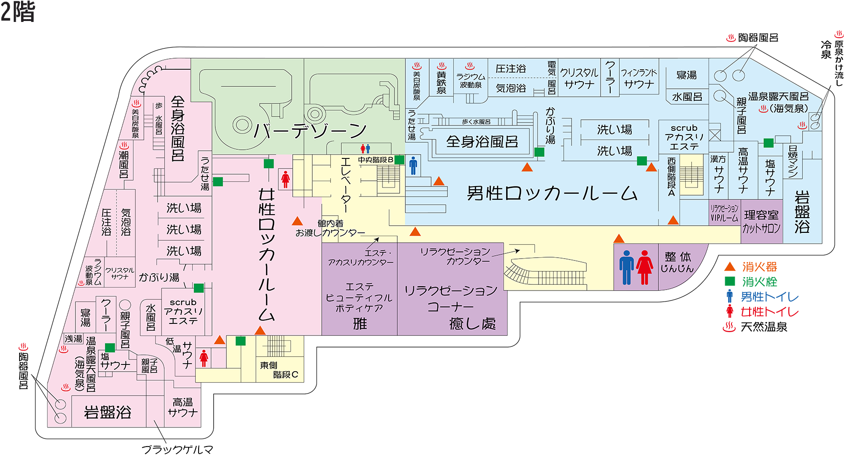
Task: Click the 西側階段A label
Action: point(671,177)
